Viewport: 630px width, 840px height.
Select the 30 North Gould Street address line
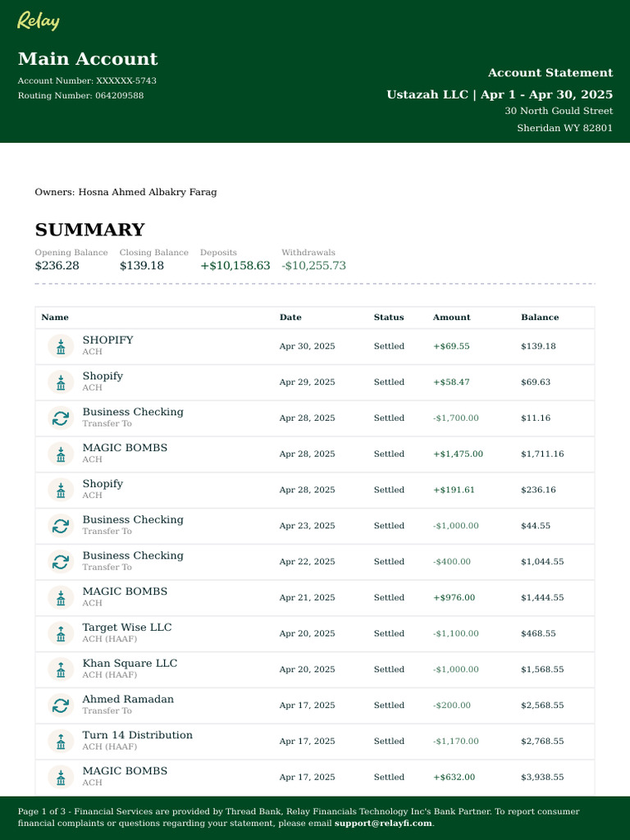559,111
